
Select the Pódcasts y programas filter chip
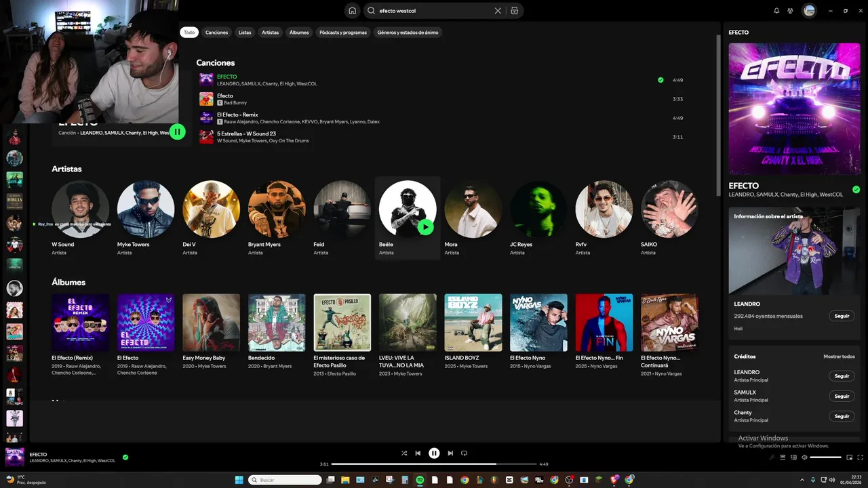[343, 33]
